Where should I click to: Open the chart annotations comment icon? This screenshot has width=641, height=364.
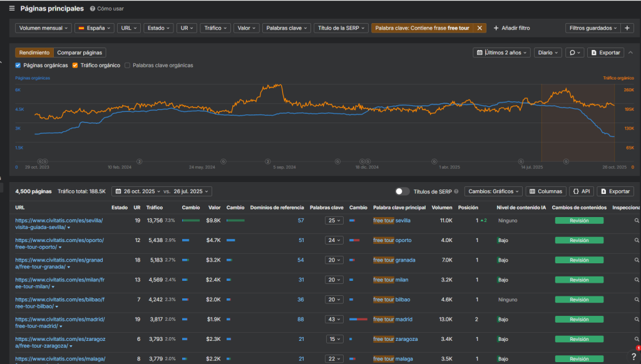(x=574, y=53)
